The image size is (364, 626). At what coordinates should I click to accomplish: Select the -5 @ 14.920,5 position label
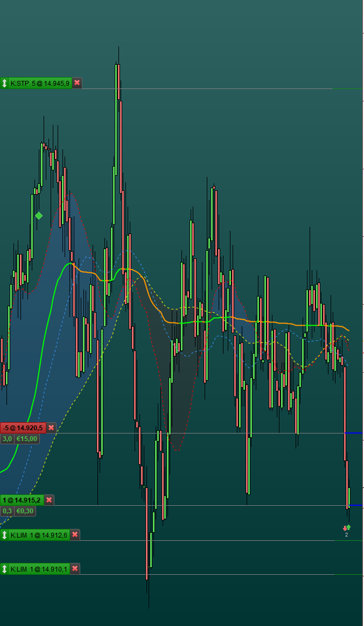coord(23,428)
